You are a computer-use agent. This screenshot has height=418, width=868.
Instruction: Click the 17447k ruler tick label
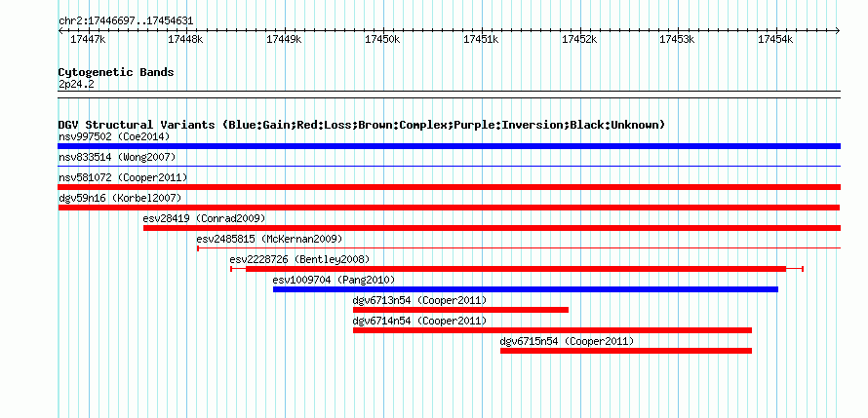(89, 39)
